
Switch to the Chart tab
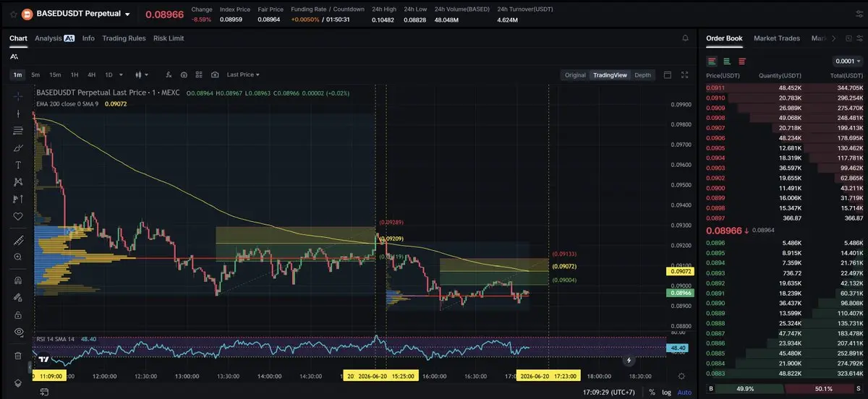click(x=18, y=38)
